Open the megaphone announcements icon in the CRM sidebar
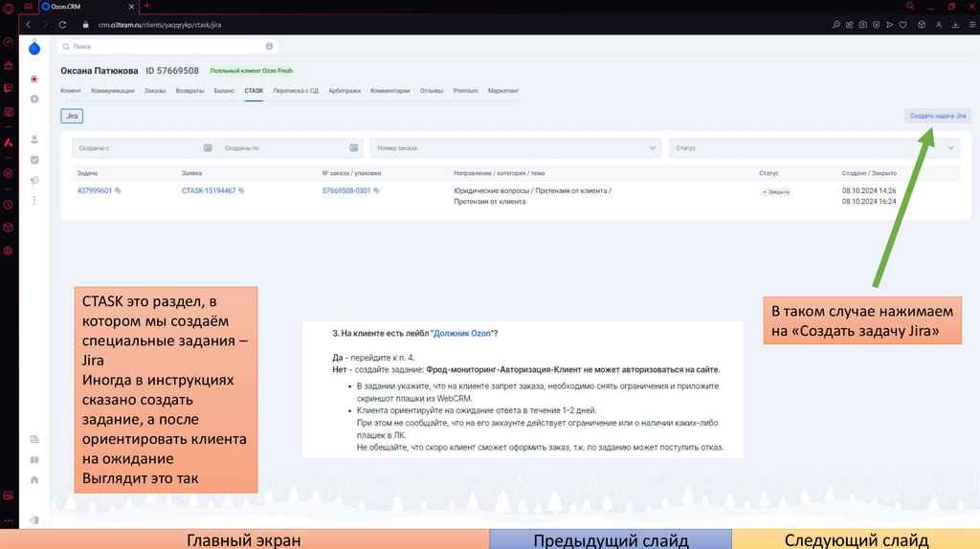980x549 pixels. coord(34,181)
